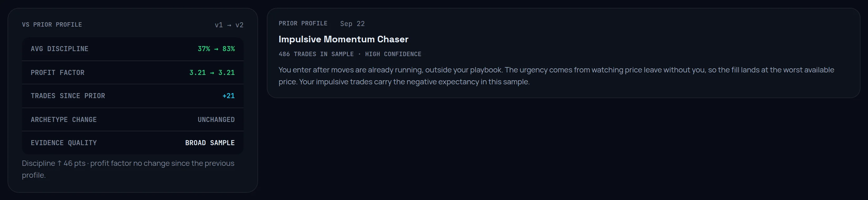Click the 486 TRADES IN SAMPLE text
This screenshot has height=200, width=868.
click(316, 54)
